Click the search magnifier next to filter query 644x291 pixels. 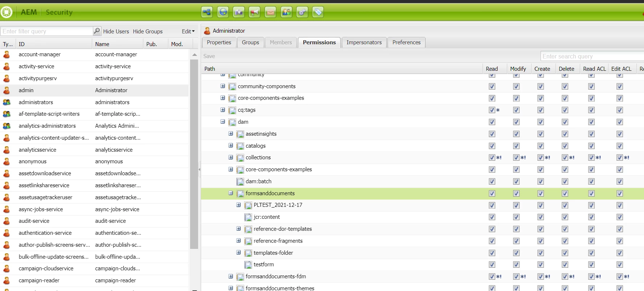(97, 31)
